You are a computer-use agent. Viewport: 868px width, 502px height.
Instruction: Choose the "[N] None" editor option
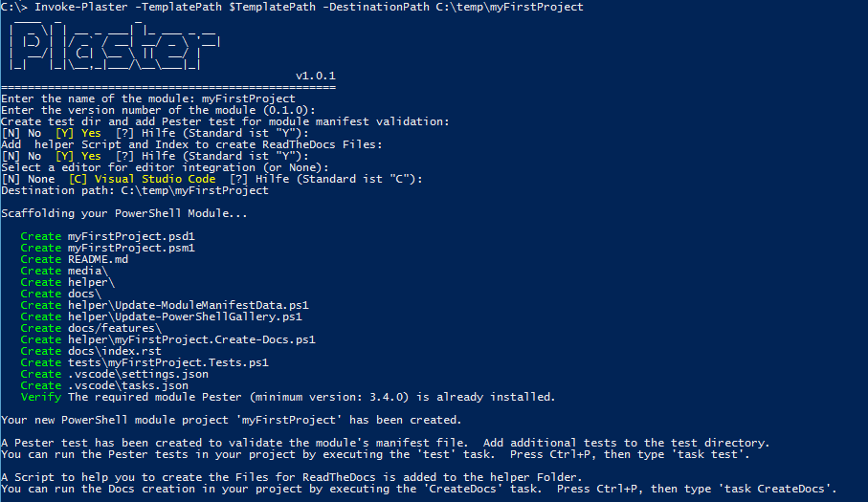(x=28, y=179)
